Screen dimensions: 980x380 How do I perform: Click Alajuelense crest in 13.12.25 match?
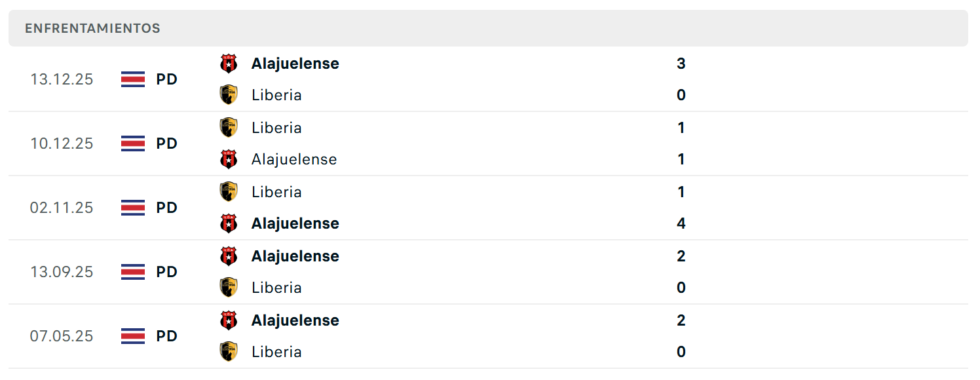(229, 64)
